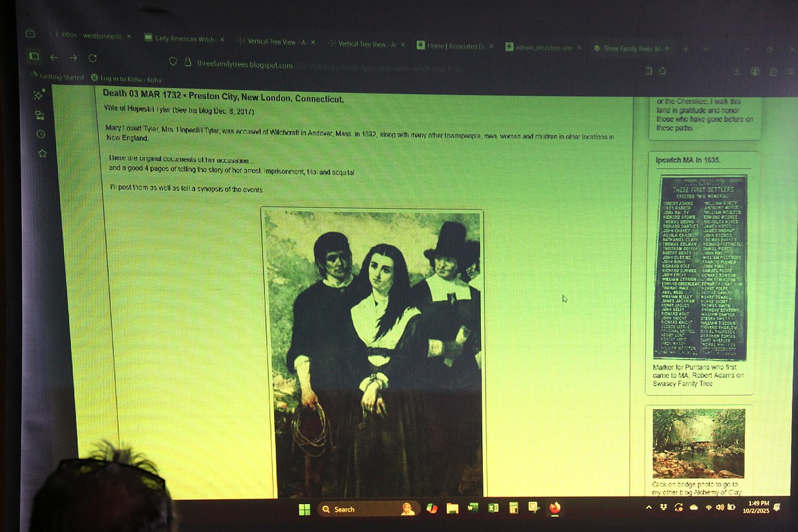
Task: Launch Excel from the taskbar
Action: [493, 508]
